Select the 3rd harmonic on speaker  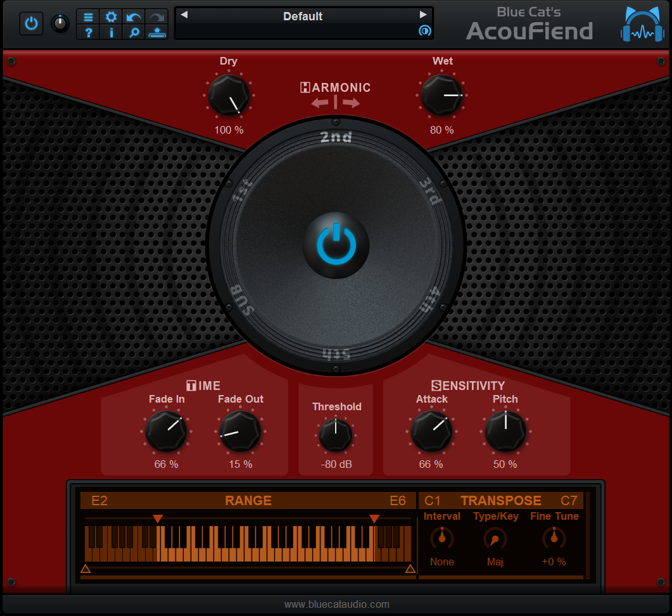point(430,191)
